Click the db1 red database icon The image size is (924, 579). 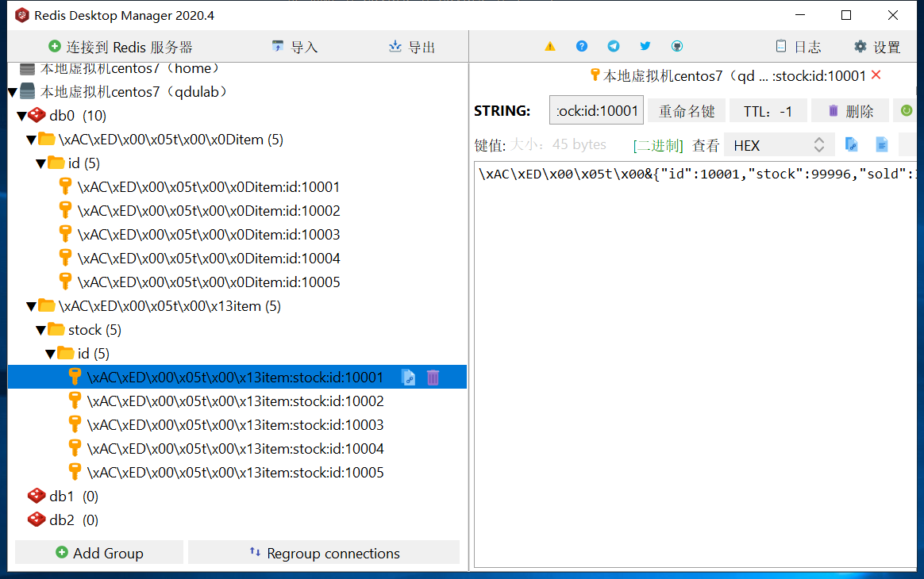37,496
